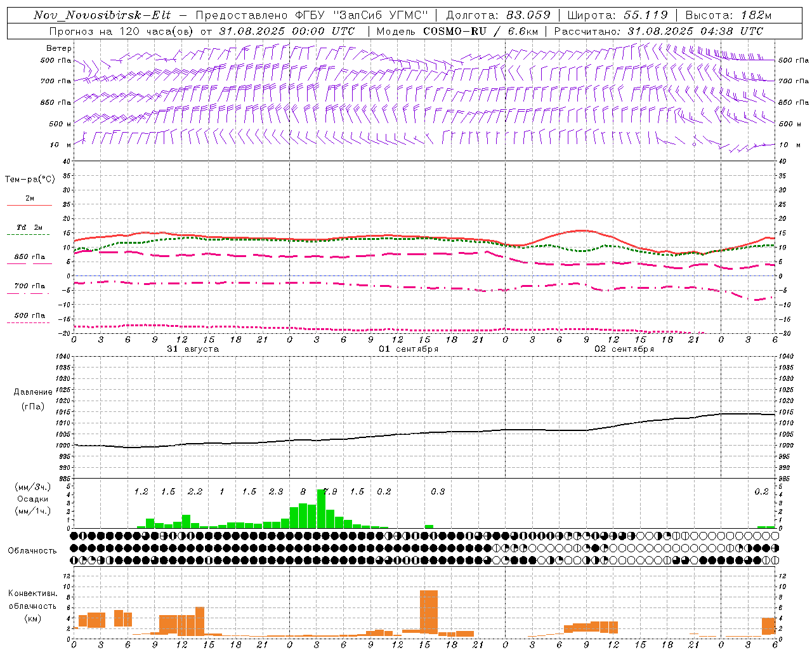Click the (гПа) unit under Давление
Image resolution: width=812 pixels, height=650 pixels.
(x=33, y=406)
